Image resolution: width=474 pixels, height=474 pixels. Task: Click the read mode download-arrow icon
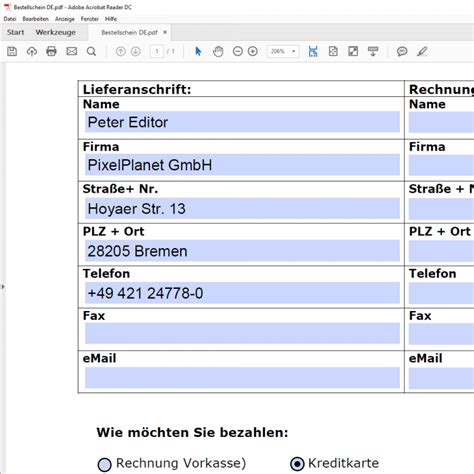click(x=373, y=51)
